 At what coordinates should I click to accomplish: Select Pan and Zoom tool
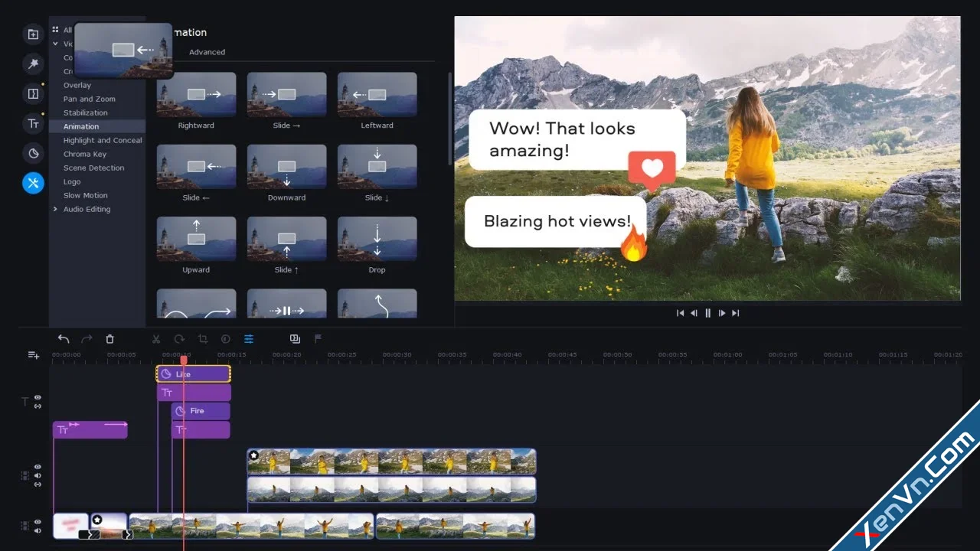[x=90, y=99]
